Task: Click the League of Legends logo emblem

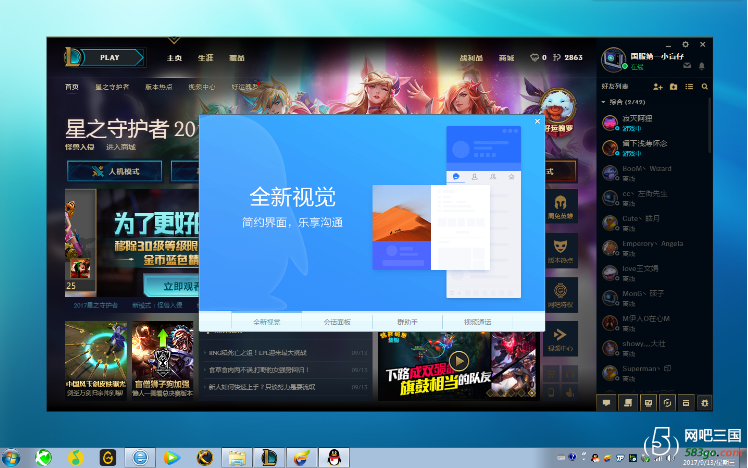Action: (73, 57)
